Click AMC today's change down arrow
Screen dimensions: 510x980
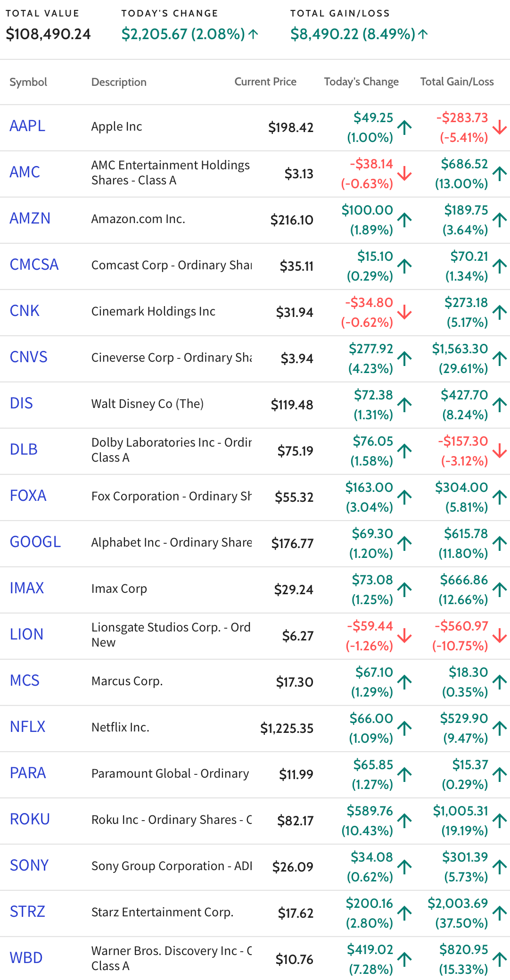coord(404,174)
